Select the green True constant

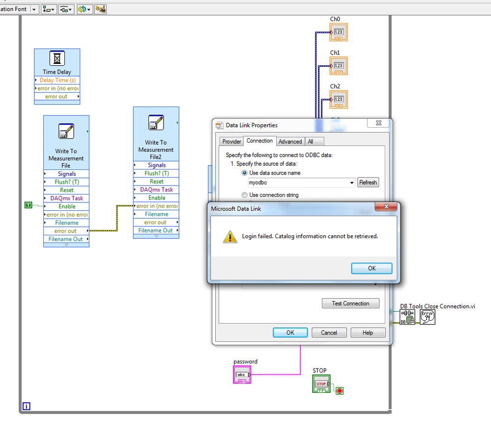pos(29,205)
